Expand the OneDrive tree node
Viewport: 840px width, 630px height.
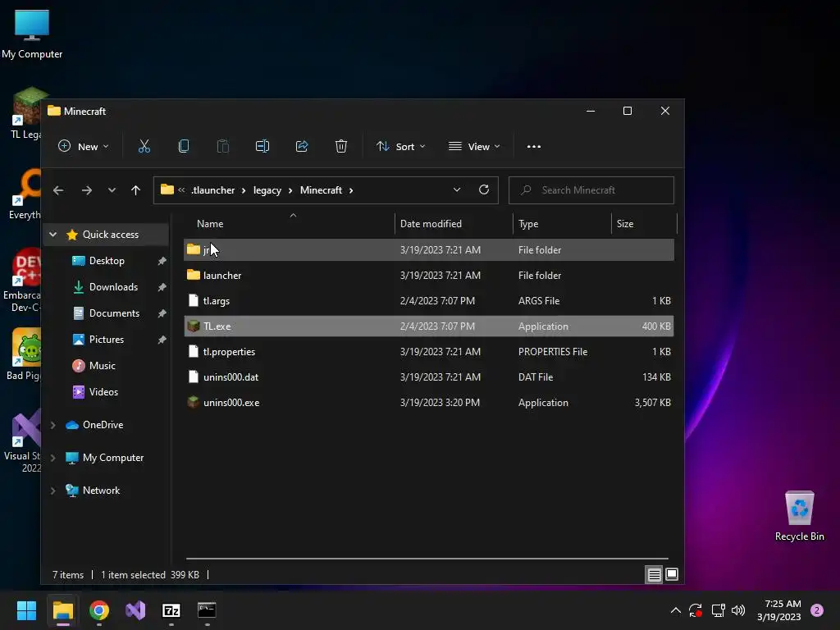click(x=53, y=425)
